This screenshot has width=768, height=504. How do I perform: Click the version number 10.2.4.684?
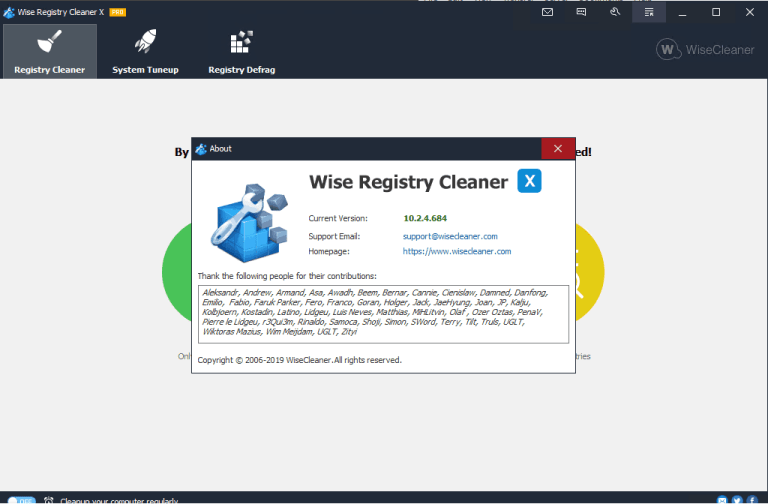point(425,218)
